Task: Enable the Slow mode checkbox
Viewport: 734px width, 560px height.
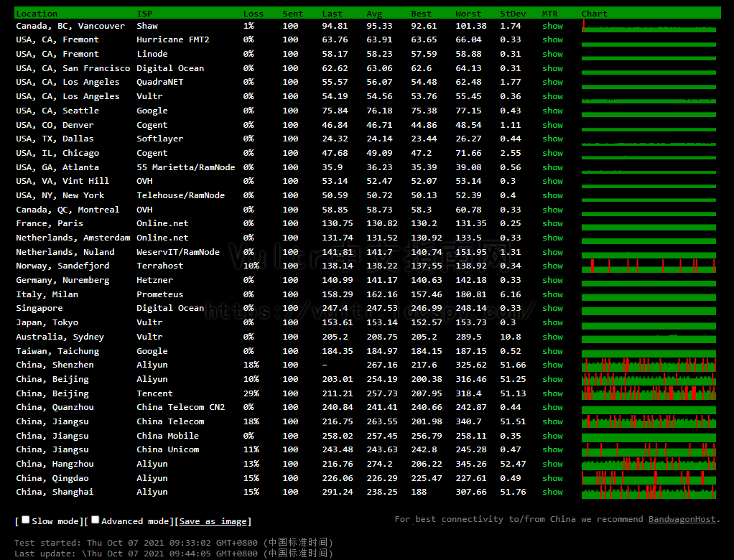Action: (26, 519)
